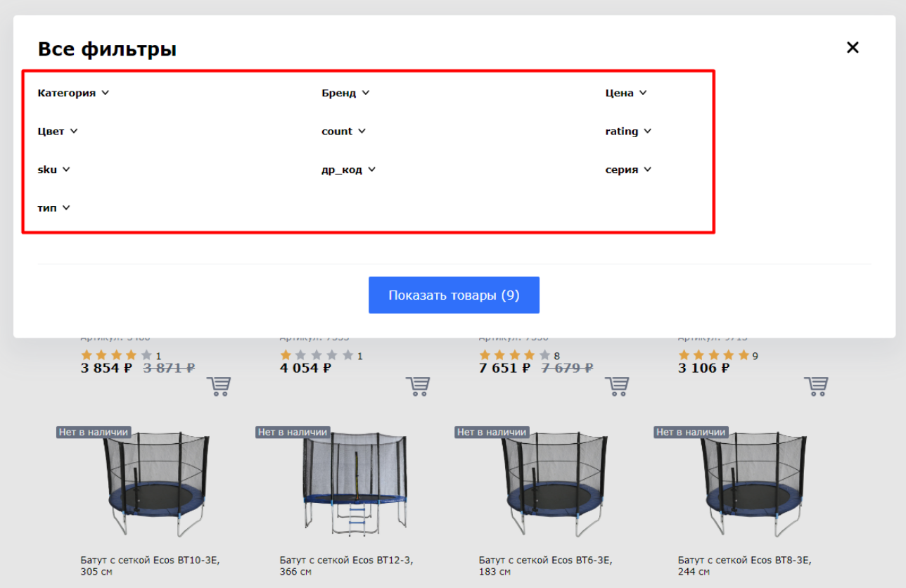The height and width of the screenshot is (588, 906).
Task: Expand the тип filter
Action: click(53, 208)
